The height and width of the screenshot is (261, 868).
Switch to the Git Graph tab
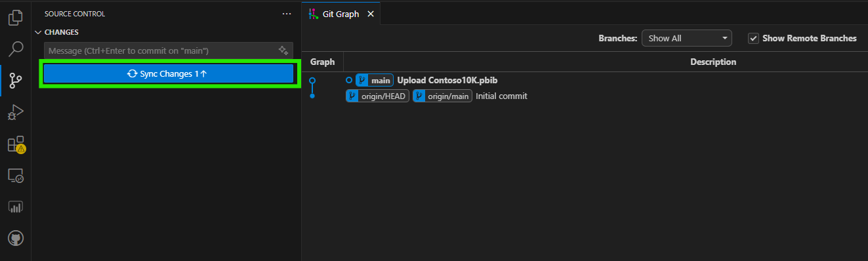(341, 14)
